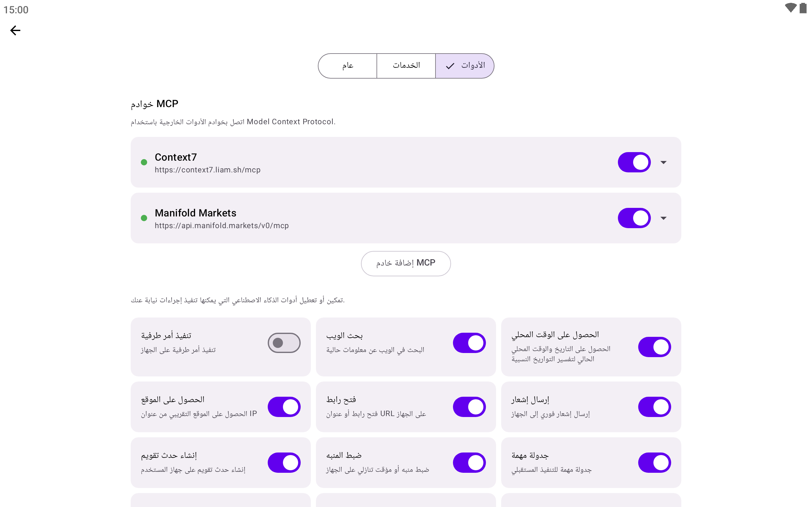
Task: Click Manifold Markets green status dot
Action: [x=144, y=218]
